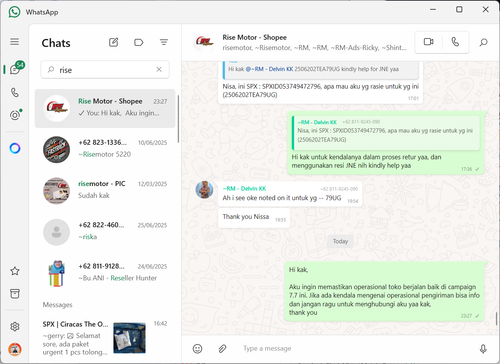Click the 'Messages' section header
This screenshot has height=364, width=500.
(x=57, y=305)
